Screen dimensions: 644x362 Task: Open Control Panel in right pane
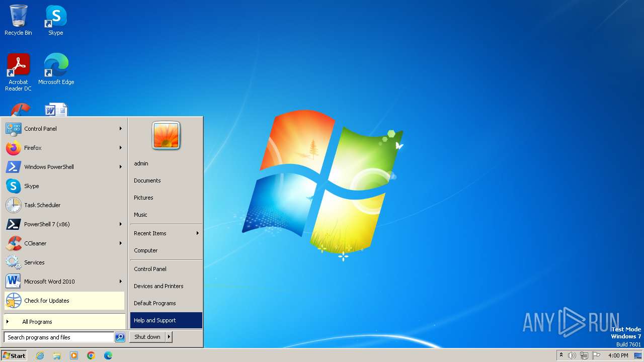tap(166, 269)
